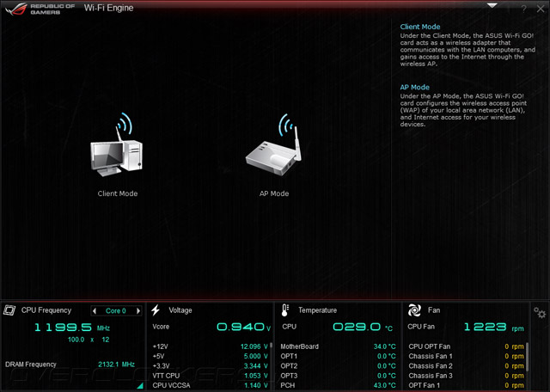Click the OPT Fan 1 row
550x392 pixels.
466,385
